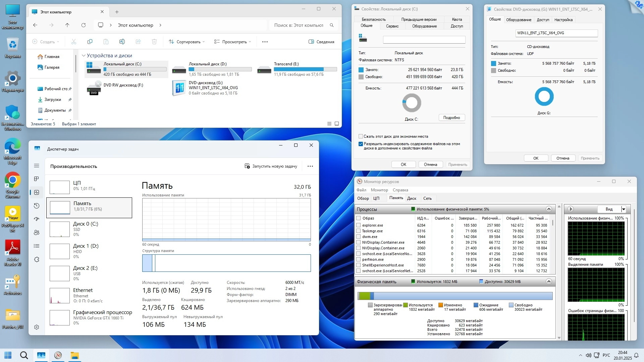Open the Сортировать dropdown
Screen dimensions: 644x362
point(187,42)
